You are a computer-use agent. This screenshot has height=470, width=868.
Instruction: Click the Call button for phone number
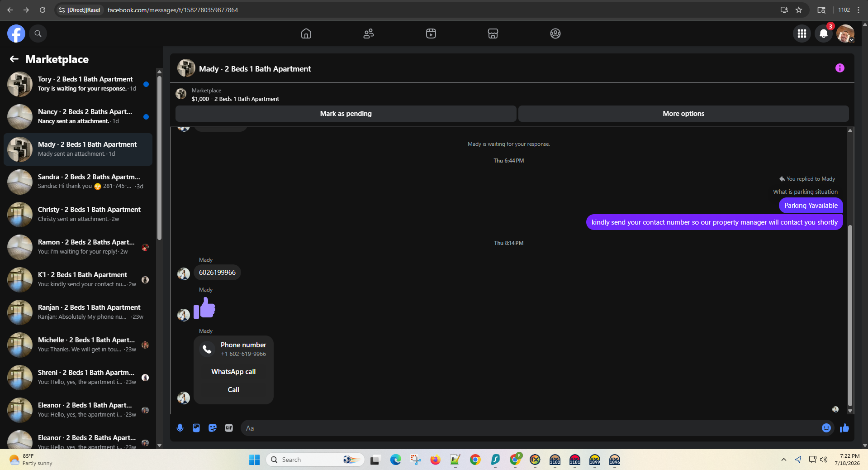point(233,390)
